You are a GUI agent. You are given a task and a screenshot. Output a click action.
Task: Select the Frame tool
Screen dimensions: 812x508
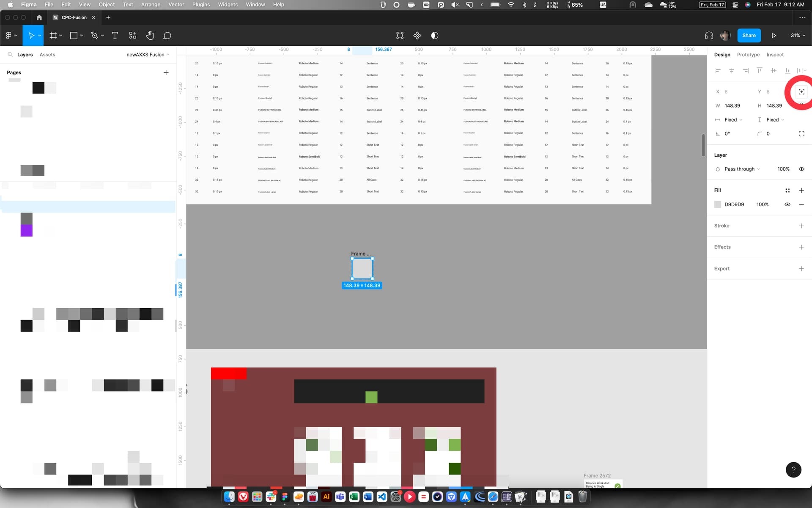(x=53, y=36)
